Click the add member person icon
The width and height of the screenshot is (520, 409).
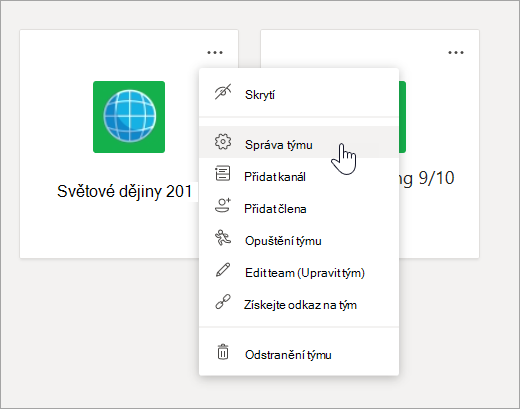[x=223, y=206]
